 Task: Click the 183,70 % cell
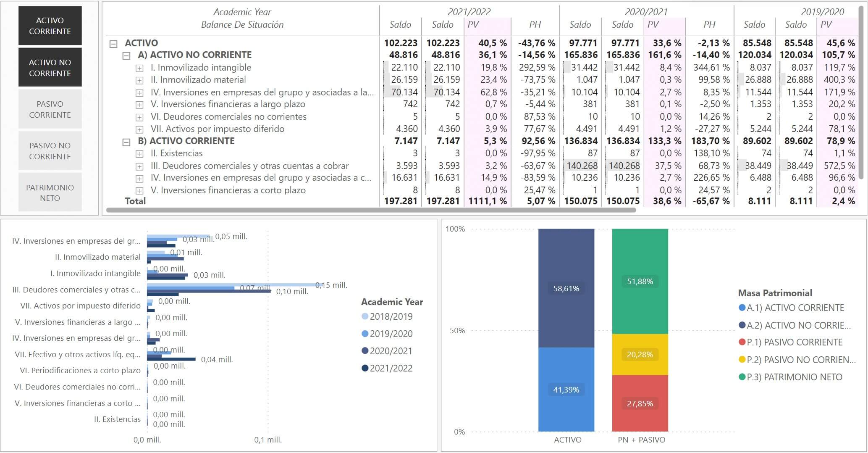pos(711,141)
